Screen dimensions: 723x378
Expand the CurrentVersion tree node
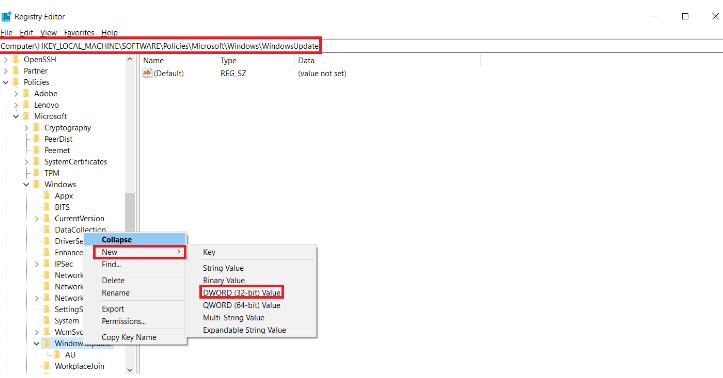[36, 219]
